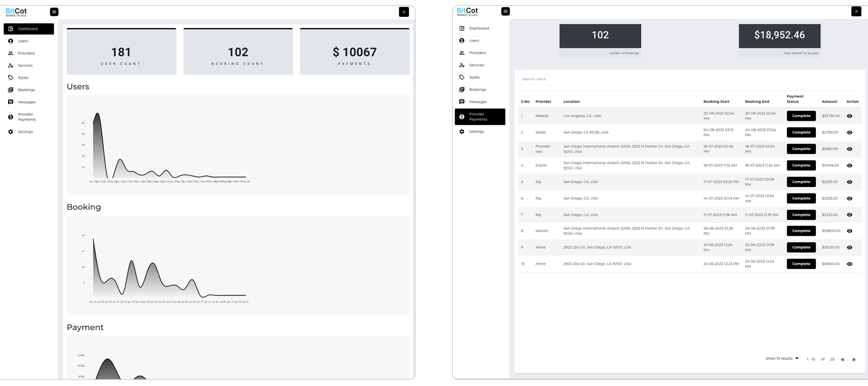868x386 pixels.
Task: Select the Styles tag icon
Action: coord(11,77)
